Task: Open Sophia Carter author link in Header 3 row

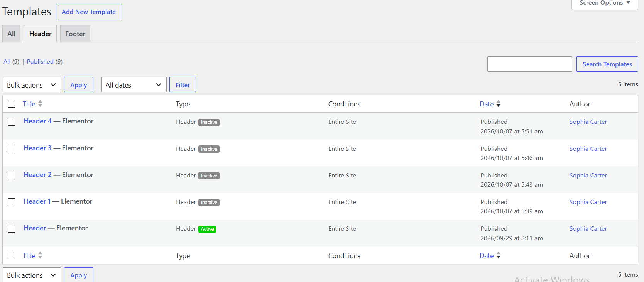Action: pyautogui.click(x=588, y=149)
